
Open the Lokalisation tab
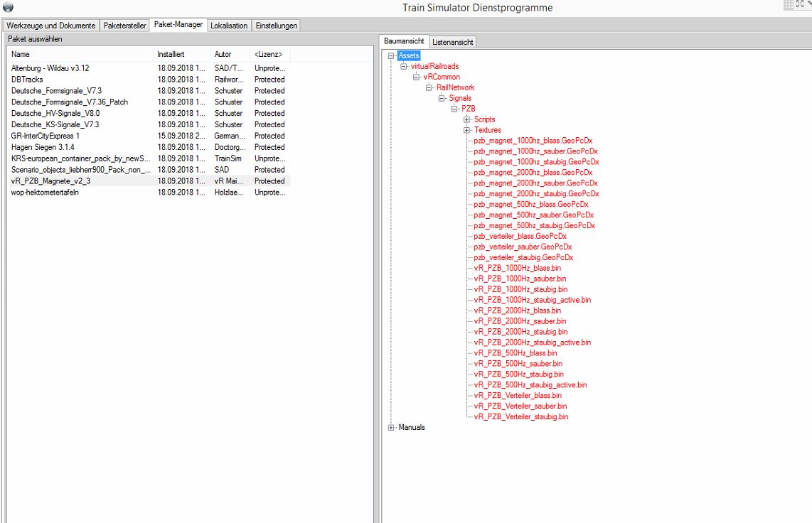pos(229,26)
